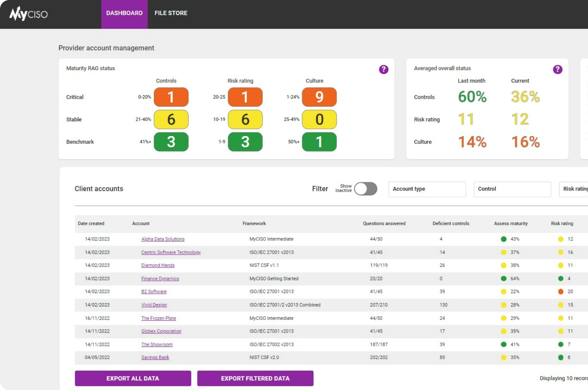Sort by Date created column header
Image resolution: width=588 pixels, height=390 pixels.
point(91,224)
